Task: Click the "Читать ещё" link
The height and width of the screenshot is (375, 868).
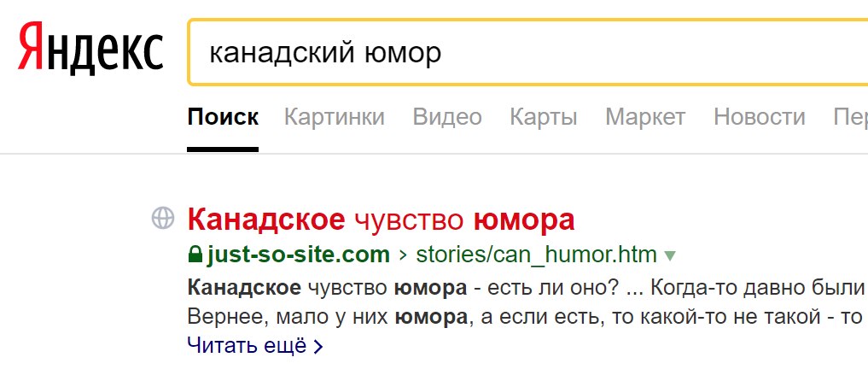Action: 246,346
